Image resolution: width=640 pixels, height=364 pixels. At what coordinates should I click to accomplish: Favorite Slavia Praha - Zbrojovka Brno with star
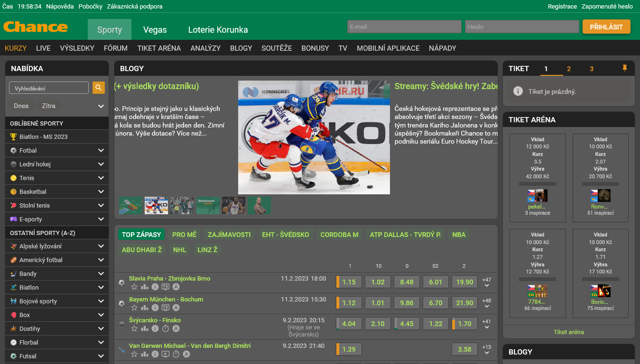click(x=134, y=287)
